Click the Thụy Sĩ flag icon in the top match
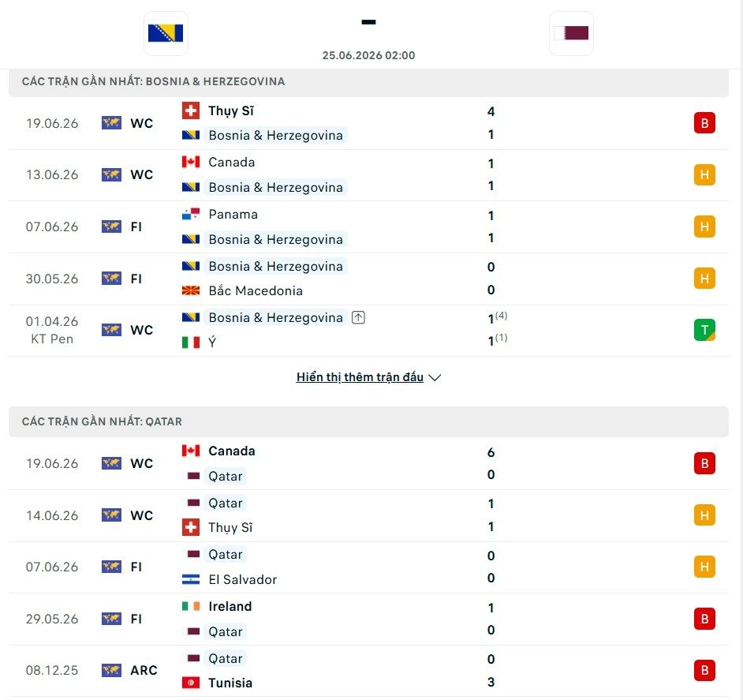 coord(191,111)
